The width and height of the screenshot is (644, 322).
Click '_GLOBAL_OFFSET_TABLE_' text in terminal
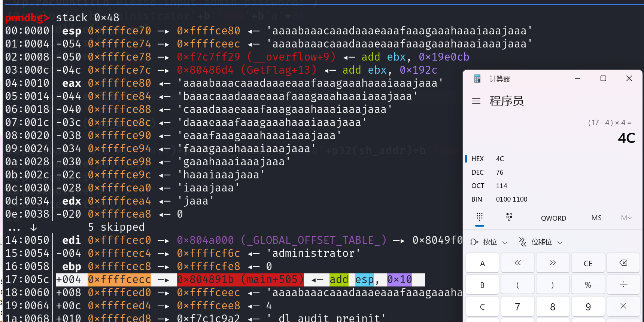(313, 240)
